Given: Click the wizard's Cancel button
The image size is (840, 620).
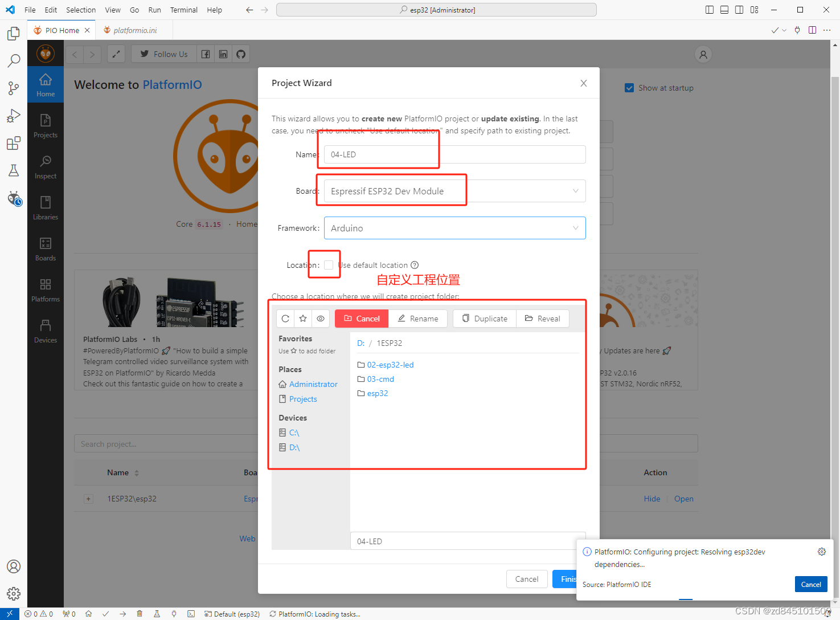Looking at the screenshot, I should tap(527, 579).
